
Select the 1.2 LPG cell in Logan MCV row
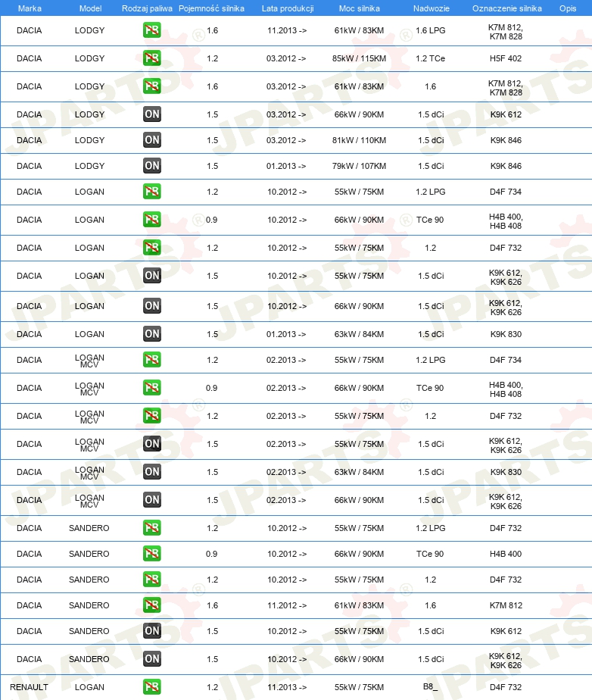point(430,360)
